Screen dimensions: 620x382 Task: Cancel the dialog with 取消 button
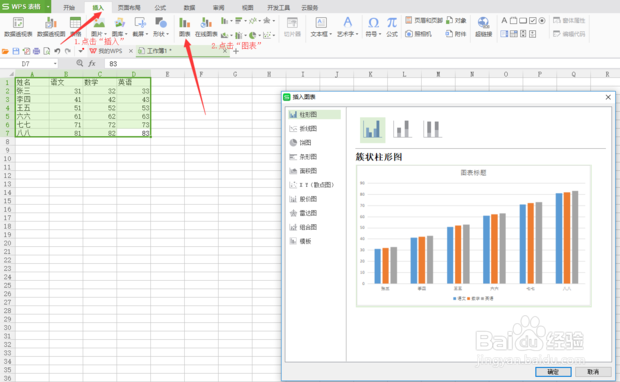(x=593, y=372)
